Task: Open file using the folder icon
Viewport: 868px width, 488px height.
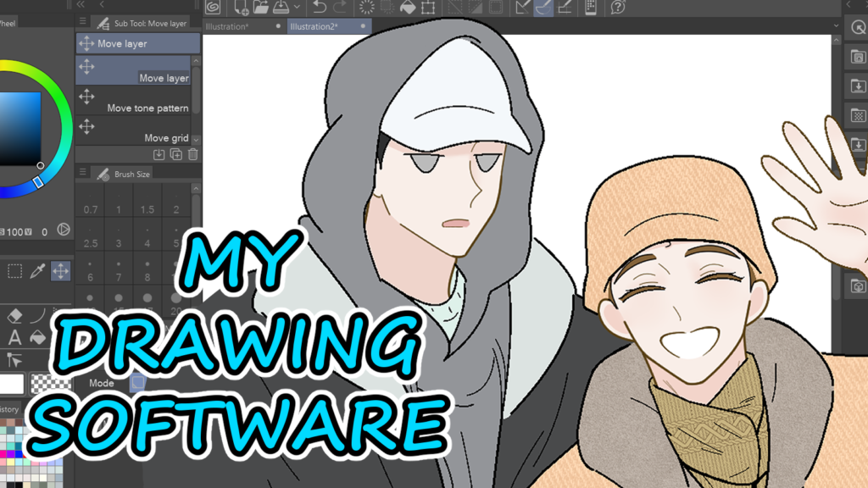Action: point(261,8)
